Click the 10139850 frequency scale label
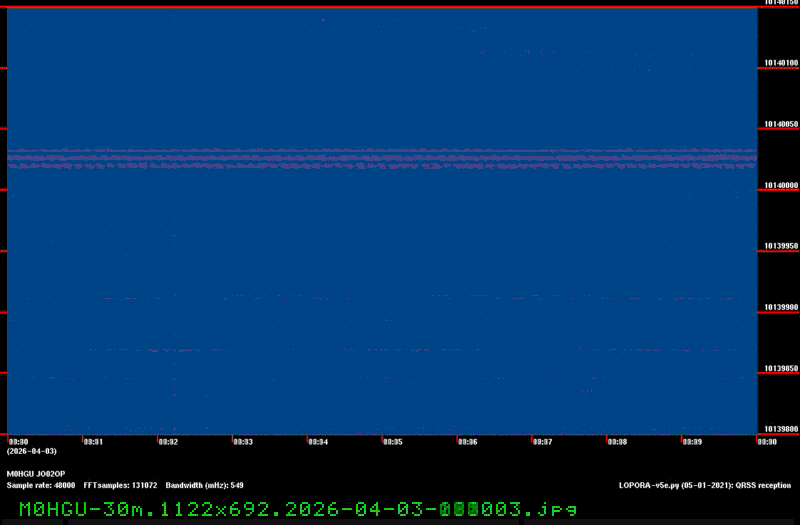This screenshot has height=525, width=800. pos(781,368)
